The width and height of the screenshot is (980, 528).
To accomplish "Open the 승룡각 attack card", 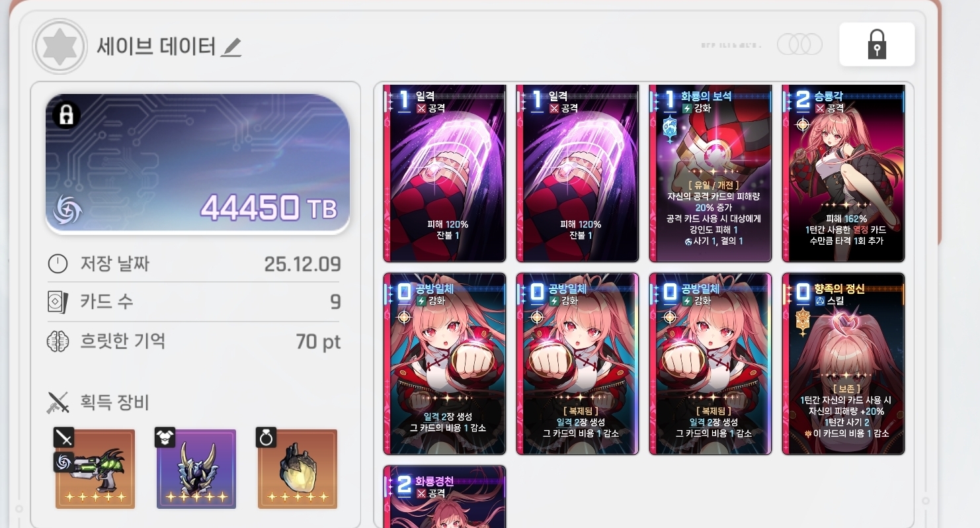I will click(843, 173).
